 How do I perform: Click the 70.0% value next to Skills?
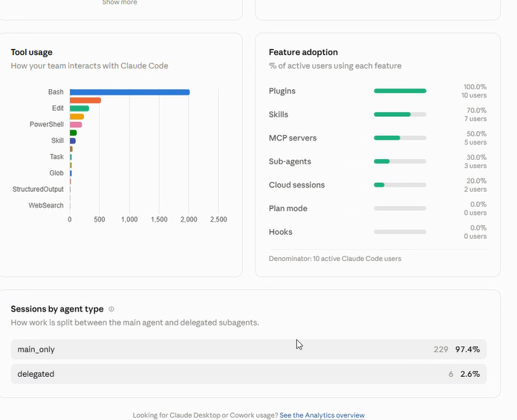(x=476, y=110)
